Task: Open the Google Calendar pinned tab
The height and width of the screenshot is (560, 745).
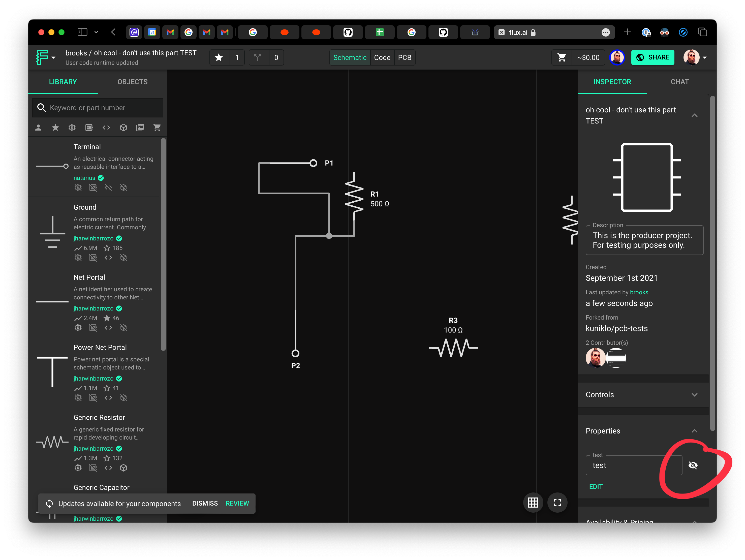Action: (x=152, y=32)
